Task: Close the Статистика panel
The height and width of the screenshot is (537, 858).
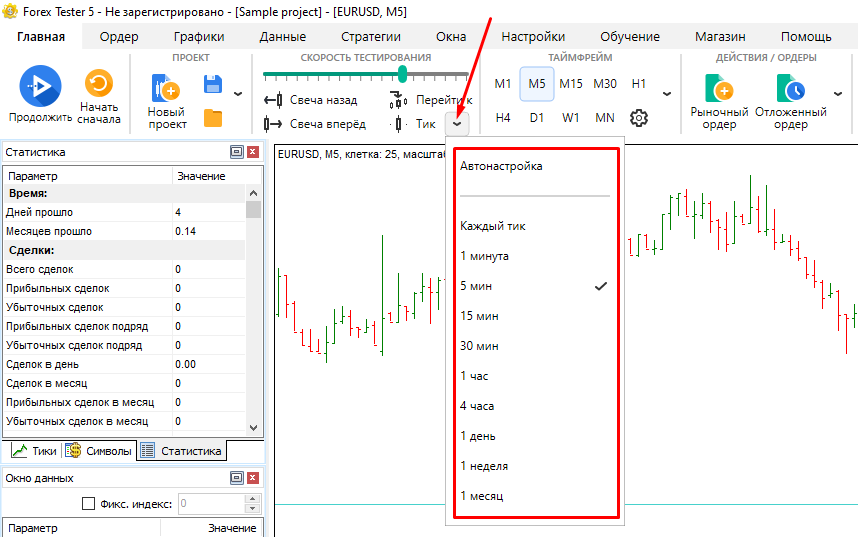Action: click(x=253, y=152)
